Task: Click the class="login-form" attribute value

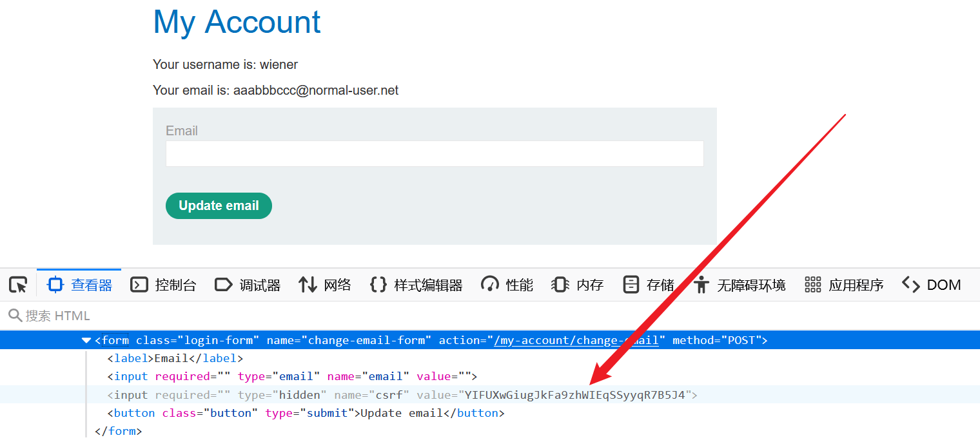Action: click(x=219, y=340)
